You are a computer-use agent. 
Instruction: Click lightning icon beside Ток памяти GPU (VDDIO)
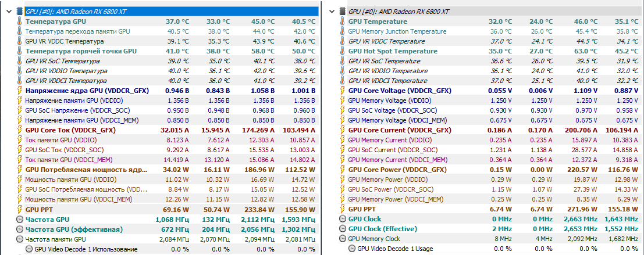[19, 140]
